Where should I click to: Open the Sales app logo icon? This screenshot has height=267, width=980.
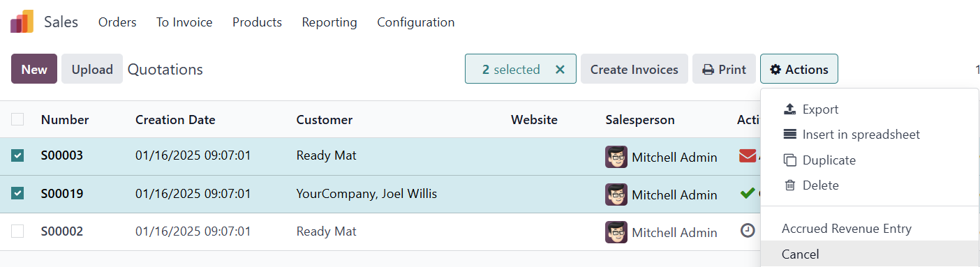(22, 22)
